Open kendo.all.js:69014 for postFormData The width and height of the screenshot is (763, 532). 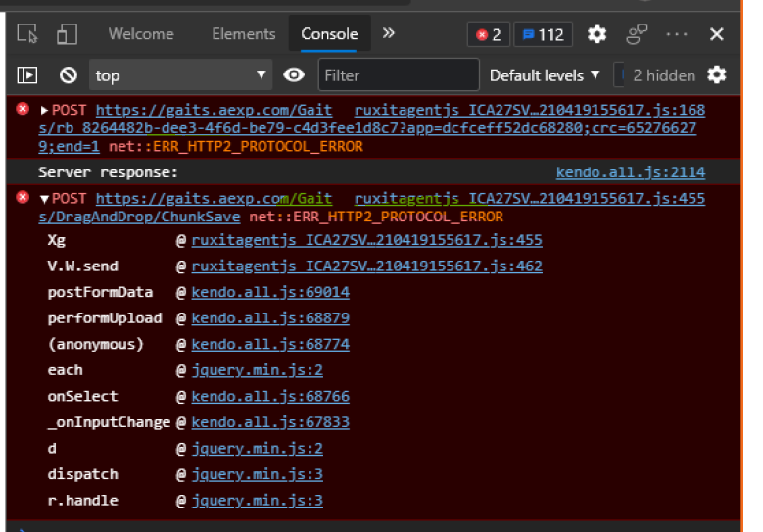270,292
